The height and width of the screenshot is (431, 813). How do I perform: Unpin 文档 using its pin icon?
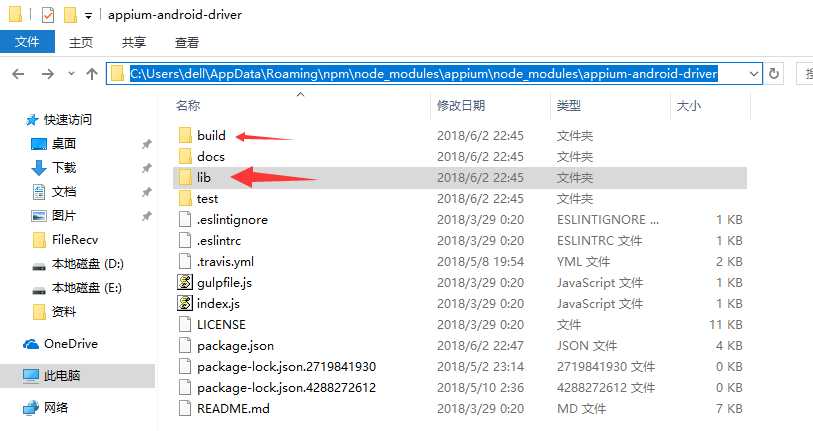click(x=147, y=192)
